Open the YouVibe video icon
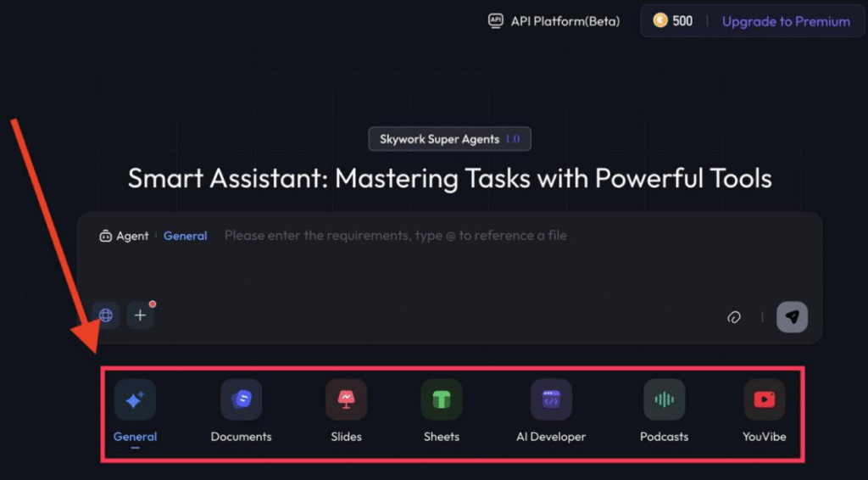The image size is (868, 480). pyautogui.click(x=764, y=399)
